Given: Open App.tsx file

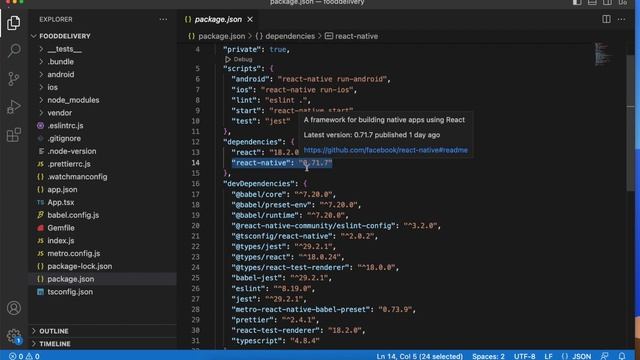Looking at the screenshot, I should click(102, 202).
